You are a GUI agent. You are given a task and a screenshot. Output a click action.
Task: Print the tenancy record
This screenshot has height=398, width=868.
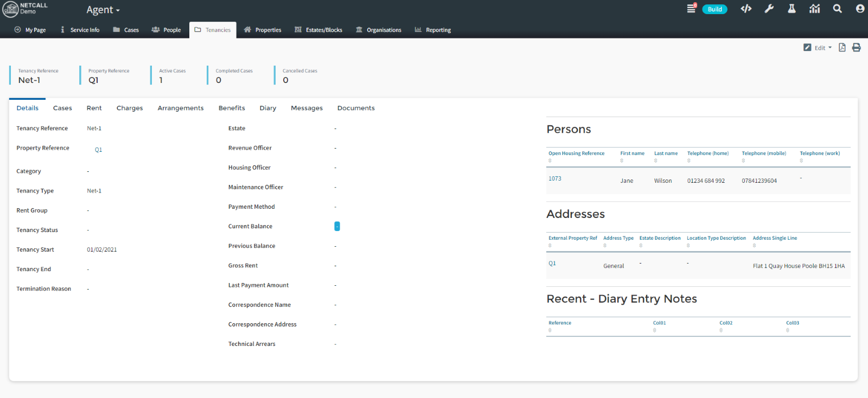[x=856, y=48]
